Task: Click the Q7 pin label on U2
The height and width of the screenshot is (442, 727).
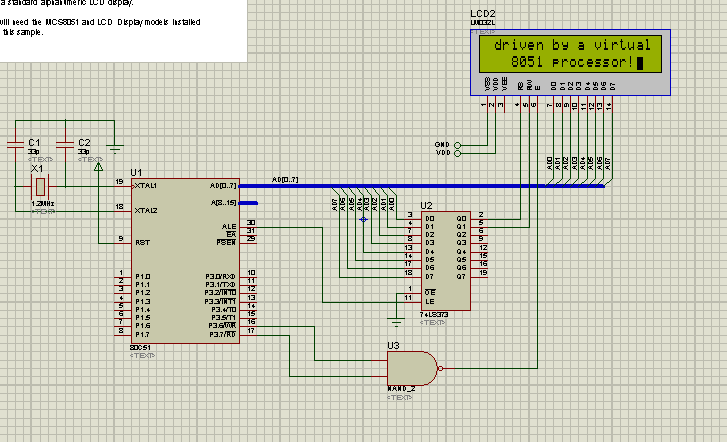Action: click(461, 276)
